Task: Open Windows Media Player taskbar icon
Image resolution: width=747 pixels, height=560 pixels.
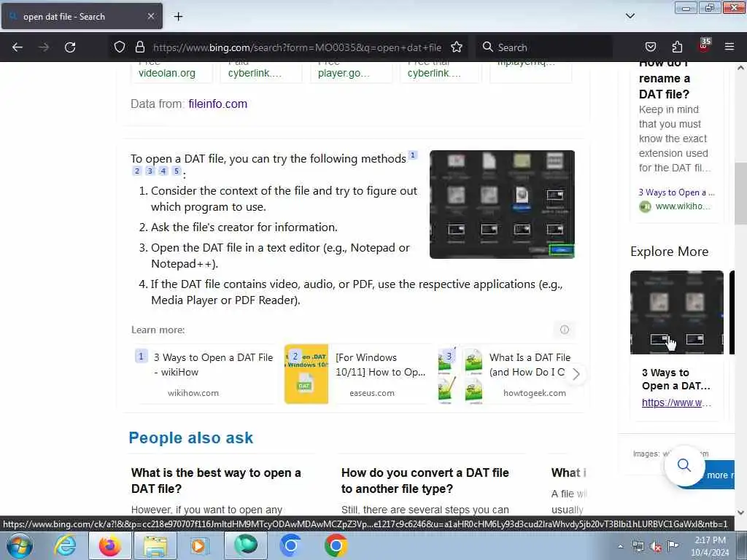Action: point(200,545)
